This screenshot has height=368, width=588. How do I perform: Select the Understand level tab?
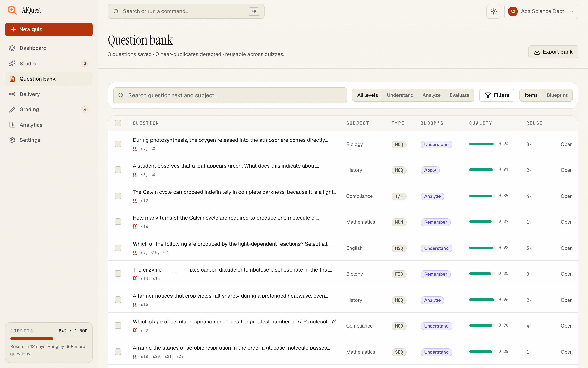pyautogui.click(x=400, y=95)
